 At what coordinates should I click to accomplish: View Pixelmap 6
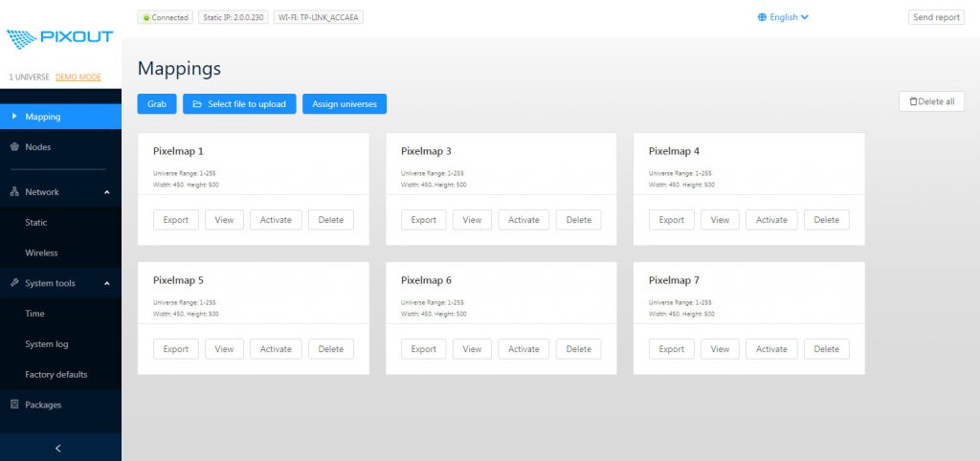472,349
